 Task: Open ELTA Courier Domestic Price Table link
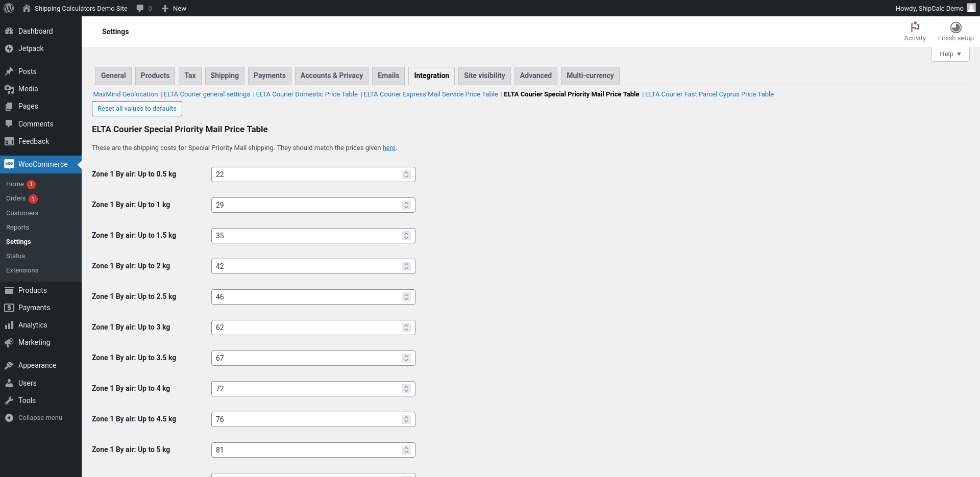point(307,94)
